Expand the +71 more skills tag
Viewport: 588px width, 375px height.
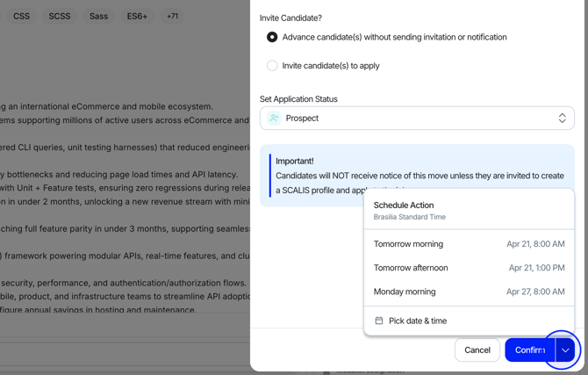point(173,16)
